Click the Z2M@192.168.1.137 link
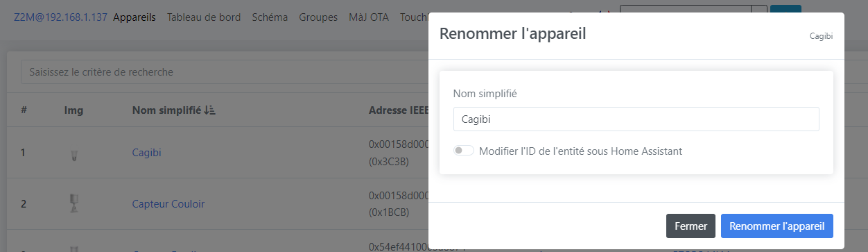Image resolution: width=868 pixels, height=252 pixels. point(60,17)
